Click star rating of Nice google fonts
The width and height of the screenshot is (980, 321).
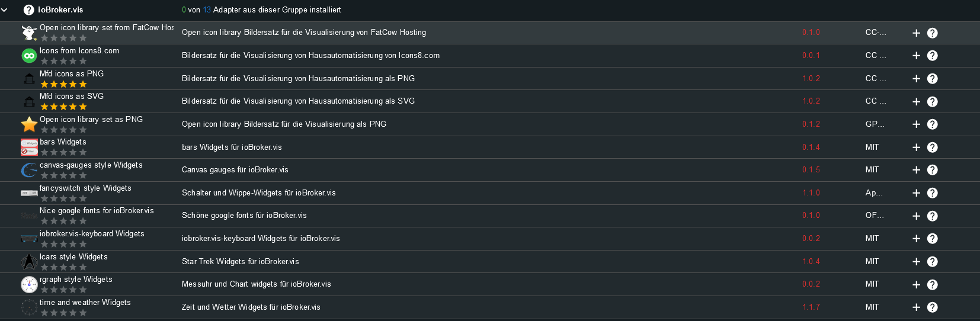[63, 221]
